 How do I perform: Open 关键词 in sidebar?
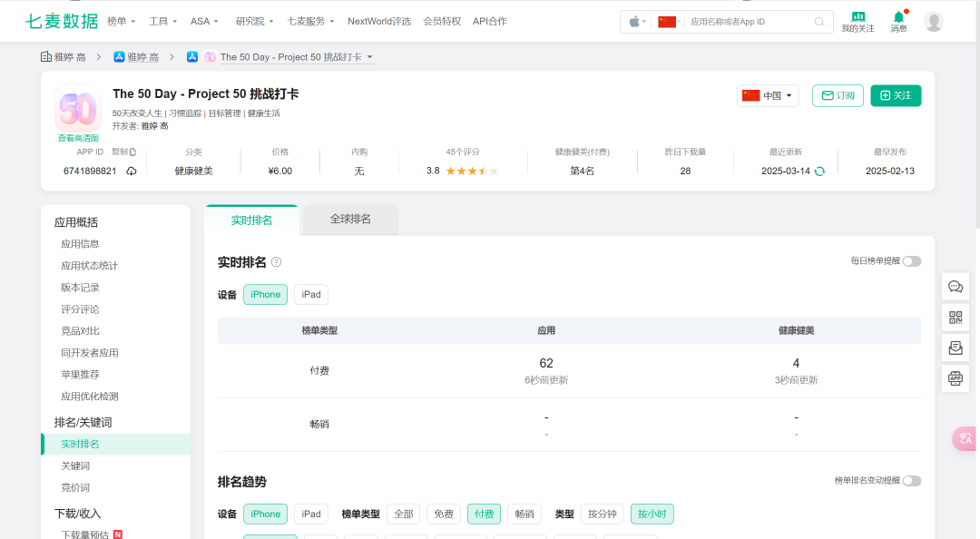point(75,465)
